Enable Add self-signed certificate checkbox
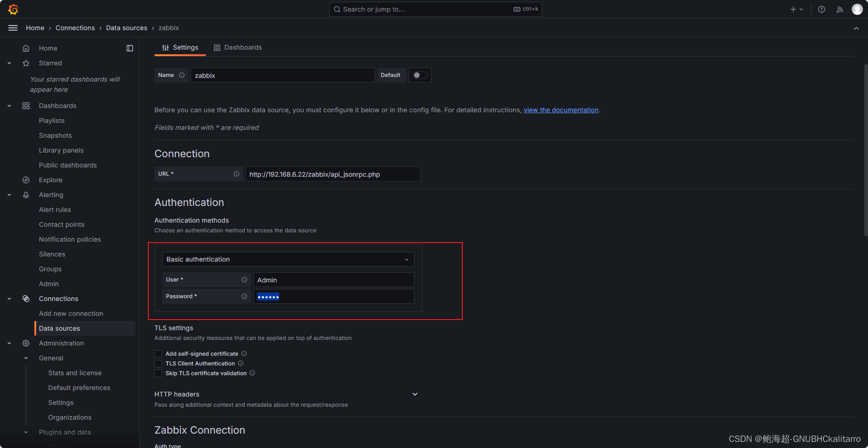This screenshot has height=448, width=868. pyautogui.click(x=158, y=354)
